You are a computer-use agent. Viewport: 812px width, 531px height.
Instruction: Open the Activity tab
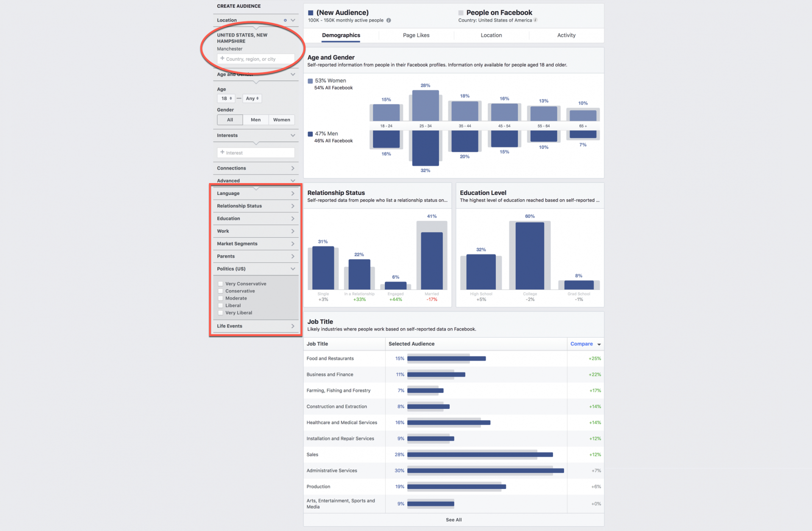coord(566,35)
